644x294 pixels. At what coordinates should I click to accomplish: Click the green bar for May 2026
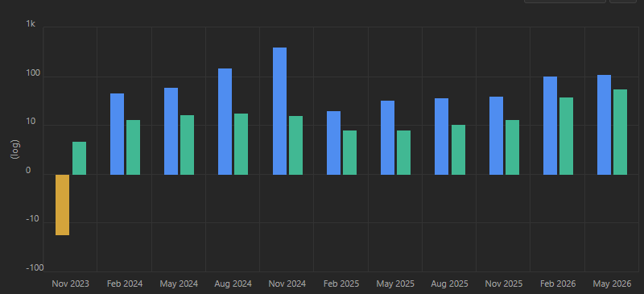tap(620, 132)
